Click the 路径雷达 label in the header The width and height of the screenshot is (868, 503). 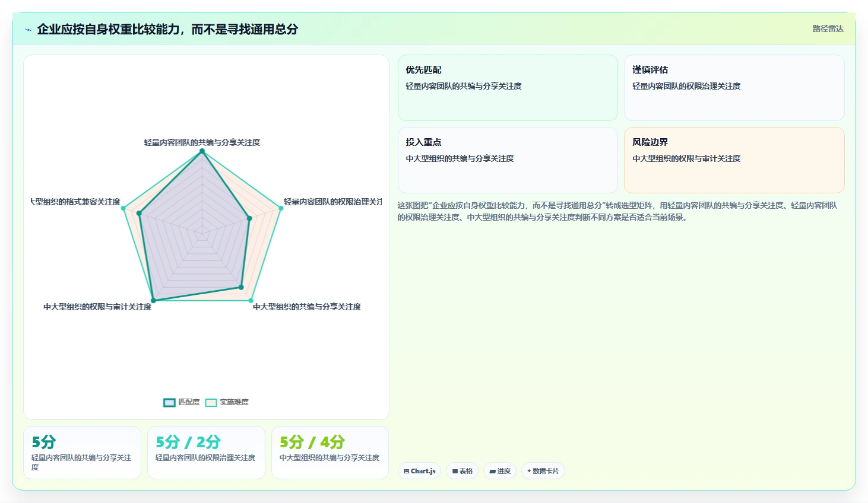click(828, 28)
